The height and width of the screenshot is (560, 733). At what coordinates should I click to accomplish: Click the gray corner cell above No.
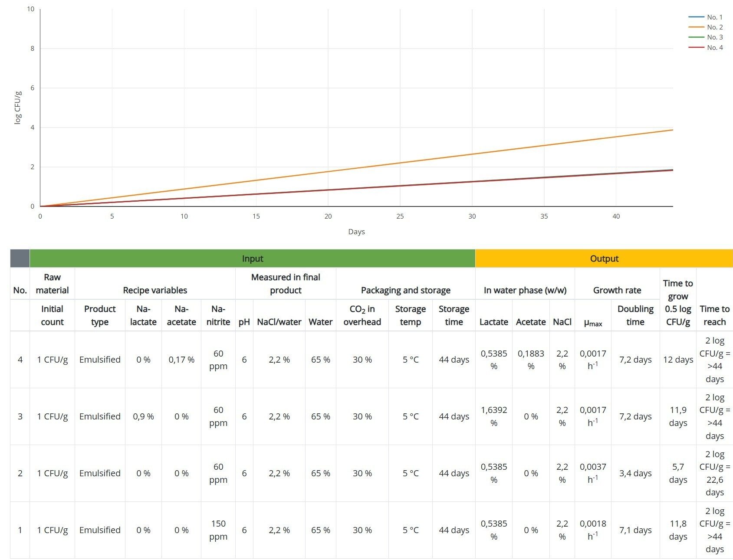click(20, 259)
